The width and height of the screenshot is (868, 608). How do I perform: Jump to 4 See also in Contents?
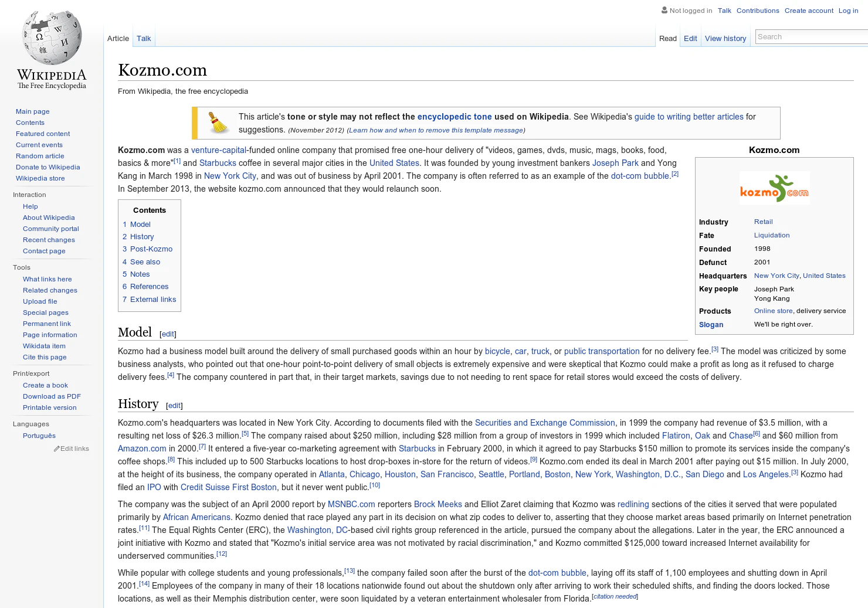pyautogui.click(x=141, y=262)
